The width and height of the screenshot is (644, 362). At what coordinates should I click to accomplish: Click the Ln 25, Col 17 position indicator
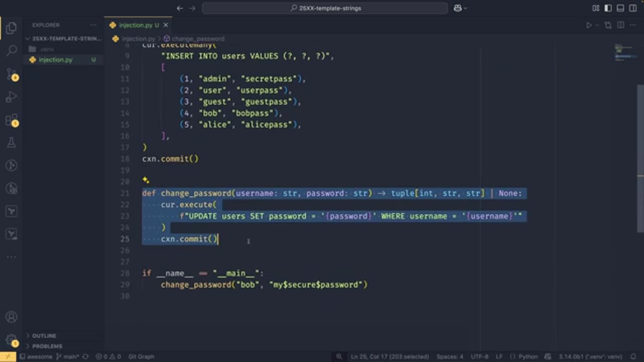pyautogui.click(x=390, y=356)
